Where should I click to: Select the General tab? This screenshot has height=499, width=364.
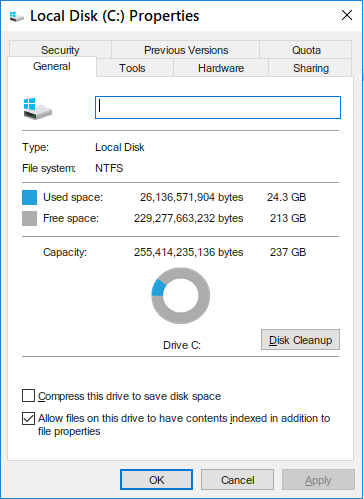(x=52, y=66)
